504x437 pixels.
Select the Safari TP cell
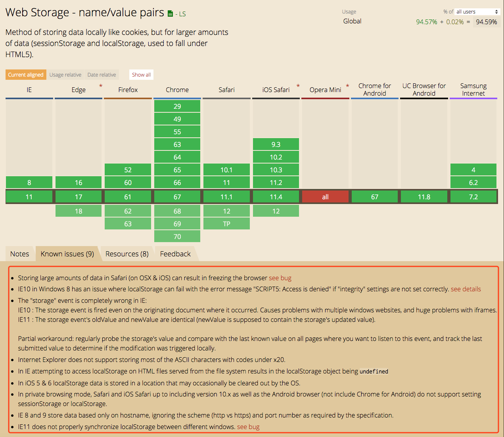coord(226,224)
